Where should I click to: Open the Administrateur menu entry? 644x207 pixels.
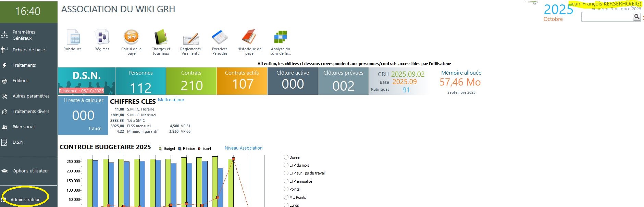point(25,199)
